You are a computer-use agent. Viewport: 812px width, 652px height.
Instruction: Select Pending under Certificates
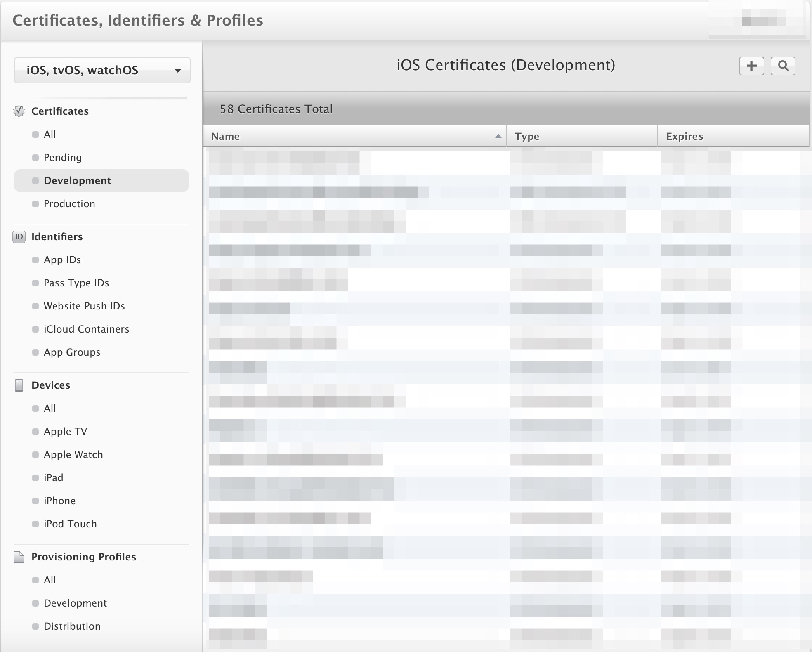[63, 157]
